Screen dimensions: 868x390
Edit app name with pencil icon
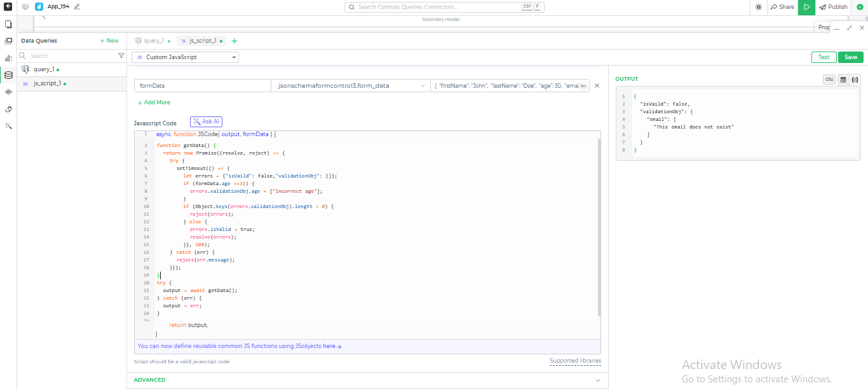77,7
